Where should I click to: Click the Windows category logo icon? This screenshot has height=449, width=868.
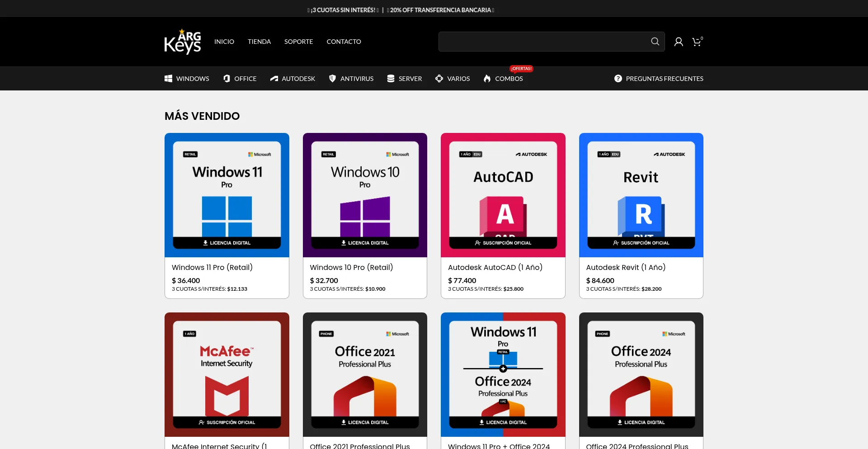point(169,79)
